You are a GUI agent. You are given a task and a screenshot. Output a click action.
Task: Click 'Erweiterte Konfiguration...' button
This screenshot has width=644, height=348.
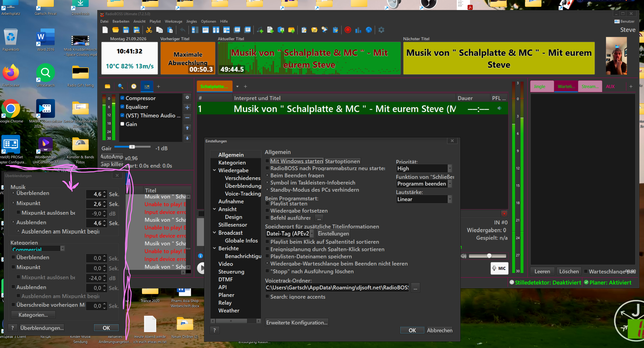tap(297, 323)
